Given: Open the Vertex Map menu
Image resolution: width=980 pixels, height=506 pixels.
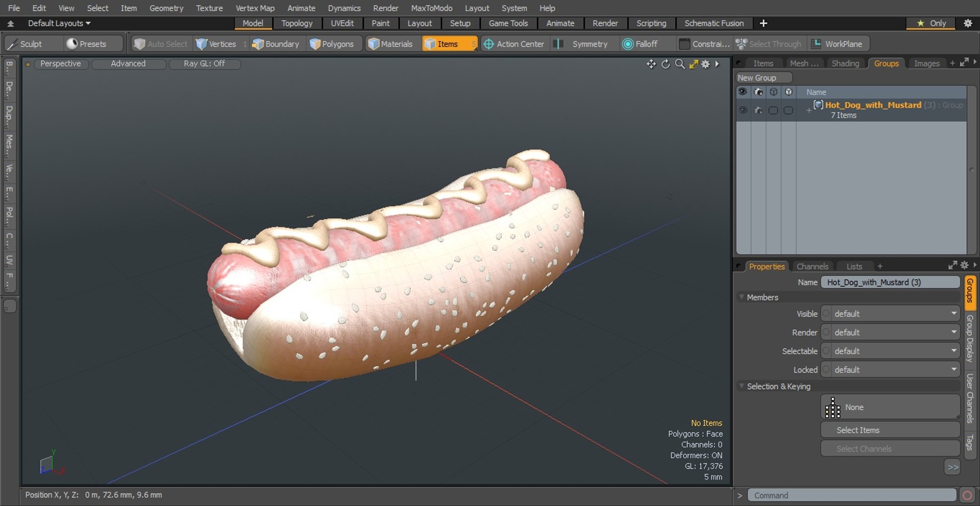Looking at the screenshot, I should pyautogui.click(x=255, y=8).
